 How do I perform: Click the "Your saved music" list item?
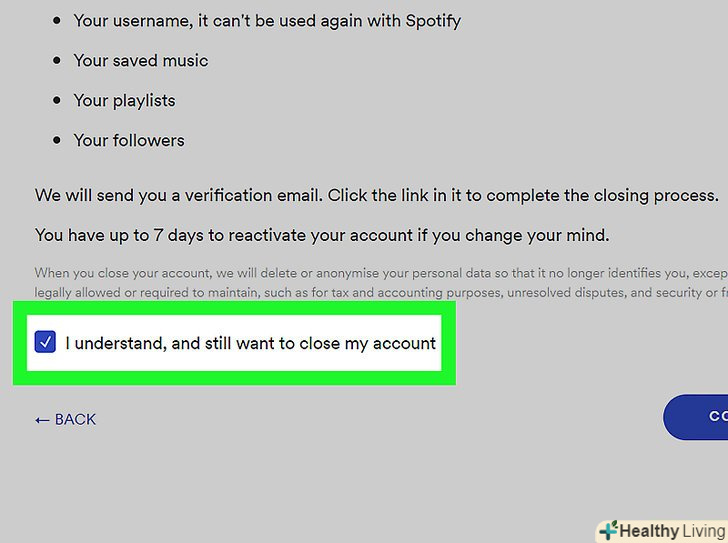click(x=141, y=60)
